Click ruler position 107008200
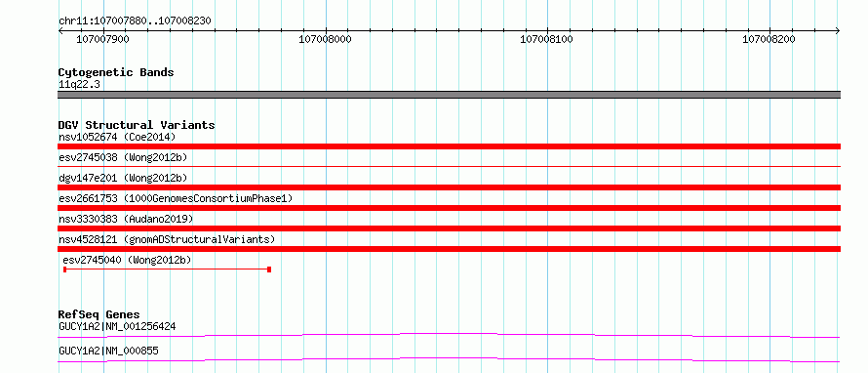The height and width of the screenshot is (373, 868). point(769,39)
